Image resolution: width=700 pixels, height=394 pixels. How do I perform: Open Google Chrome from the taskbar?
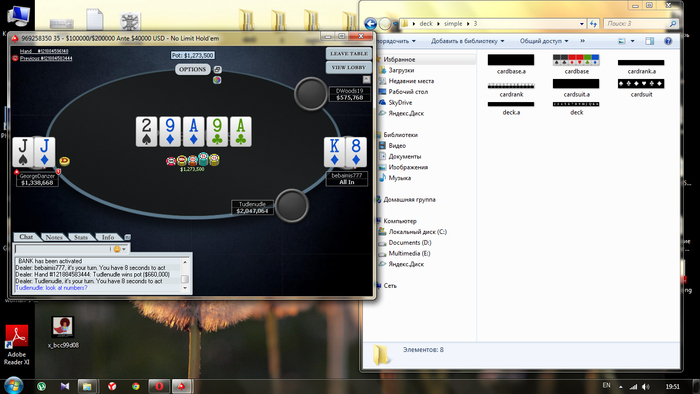click(135, 386)
